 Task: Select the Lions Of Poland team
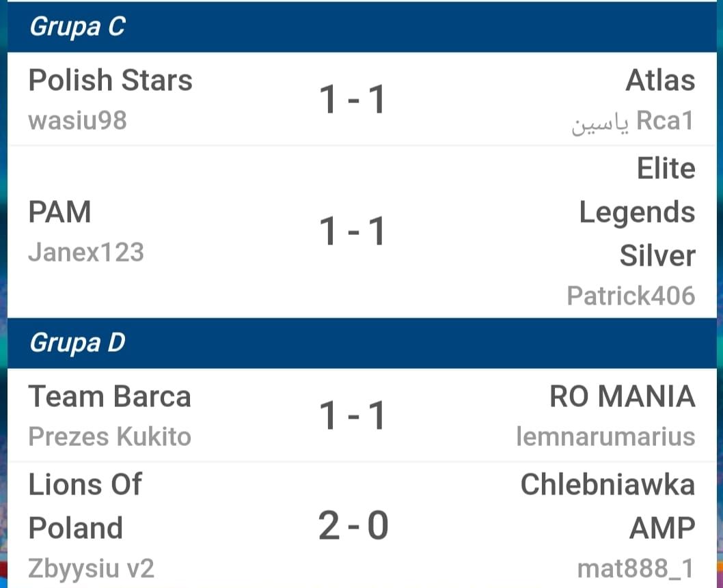tap(85, 506)
